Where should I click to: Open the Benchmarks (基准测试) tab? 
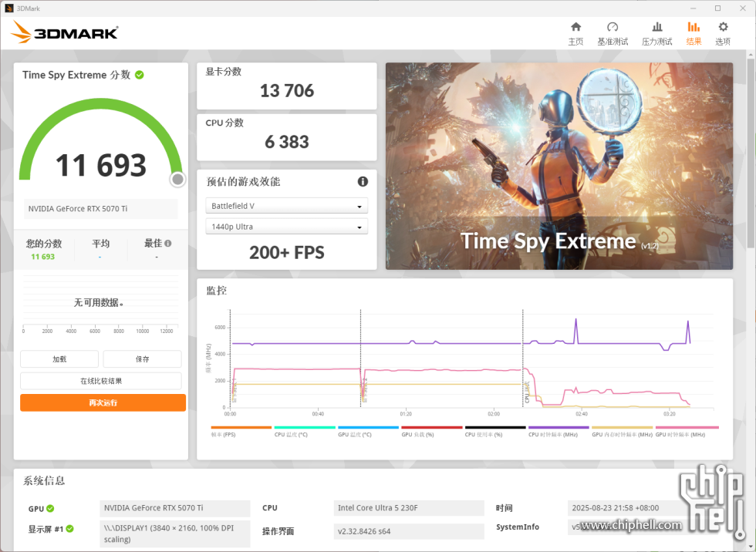pos(613,34)
